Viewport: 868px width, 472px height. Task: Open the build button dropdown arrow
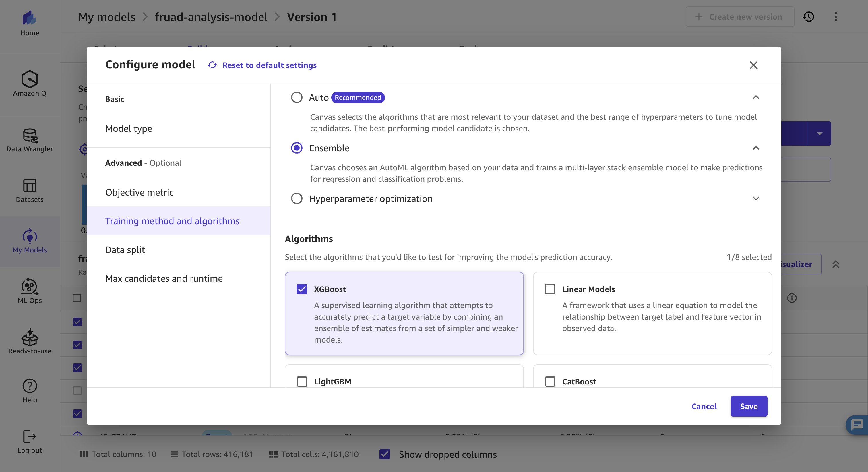pos(819,134)
